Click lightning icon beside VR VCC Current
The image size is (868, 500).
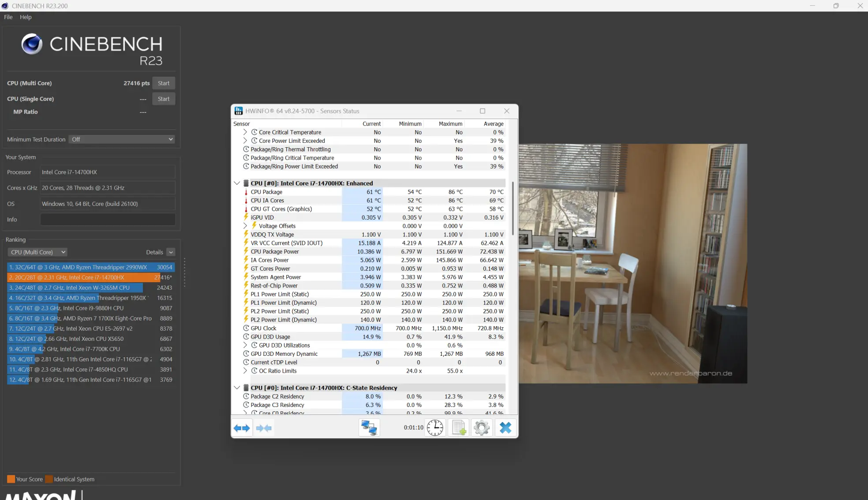[x=246, y=243]
